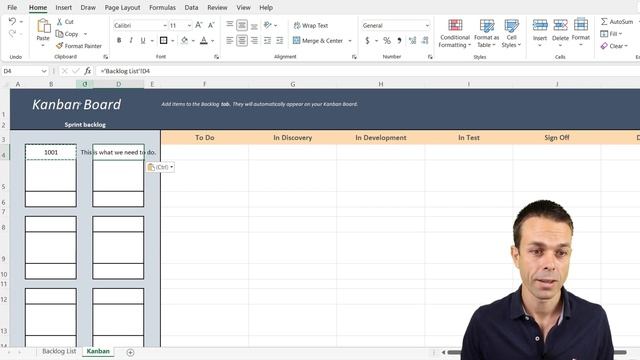Toggle bold formatting
The width and height of the screenshot is (640, 360).
coord(119,40)
